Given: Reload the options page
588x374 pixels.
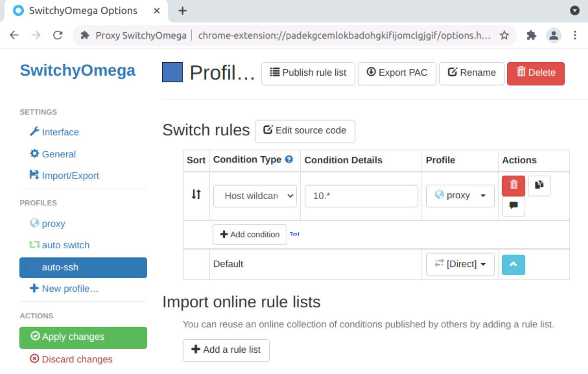Looking at the screenshot, I should [x=58, y=36].
